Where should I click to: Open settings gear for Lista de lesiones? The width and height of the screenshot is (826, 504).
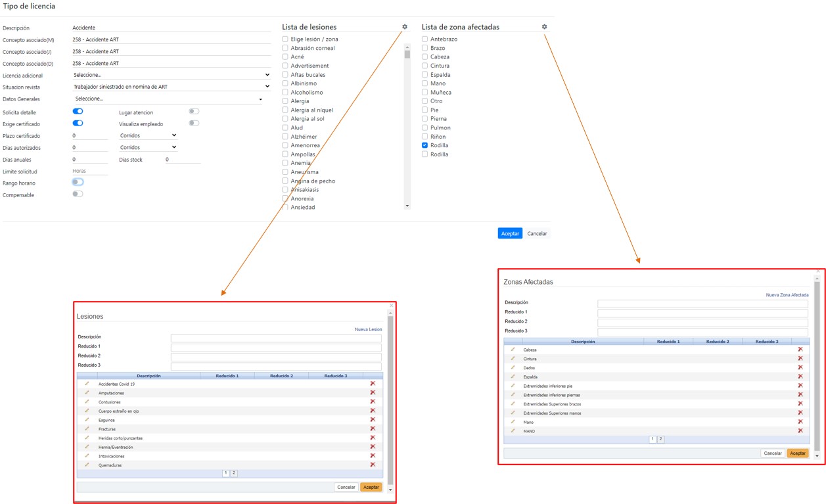pyautogui.click(x=405, y=27)
